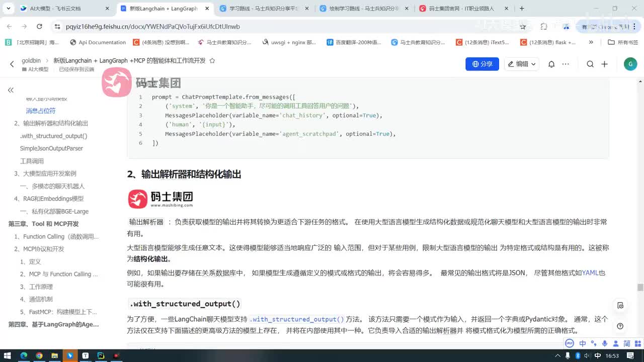Open Chrome from the Windows taskbar
The height and width of the screenshot is (362, 644).
[39, 355]
